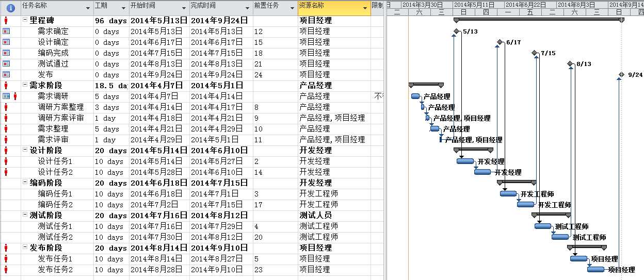This screenshot has height=280, width=644.
Task: Click the 测试任务2 Gantt bar
Action: coord(560,237)
